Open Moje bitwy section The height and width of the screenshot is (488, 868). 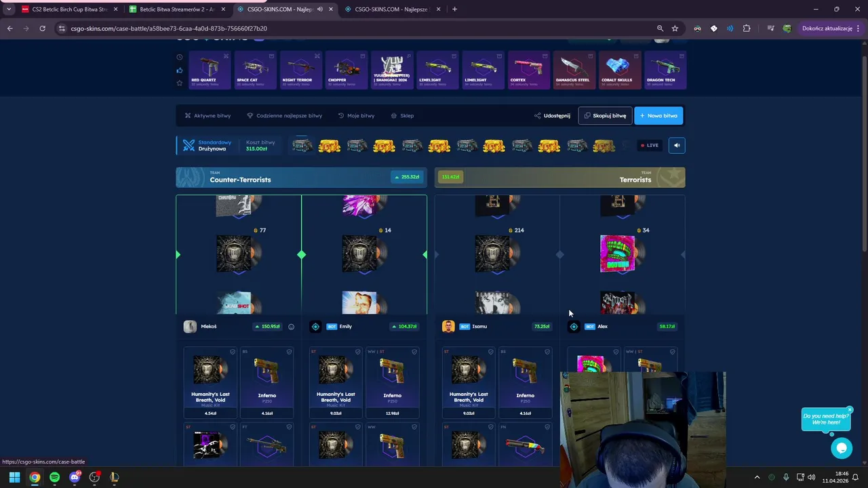(x=356, y=116)
